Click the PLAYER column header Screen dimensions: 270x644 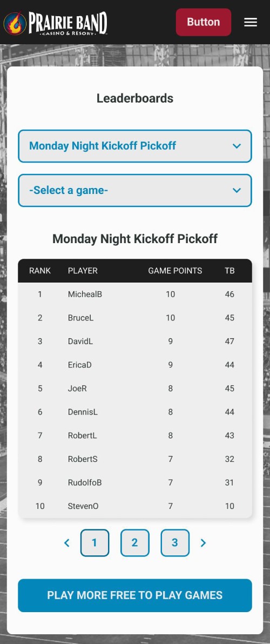tap(83, 271)
